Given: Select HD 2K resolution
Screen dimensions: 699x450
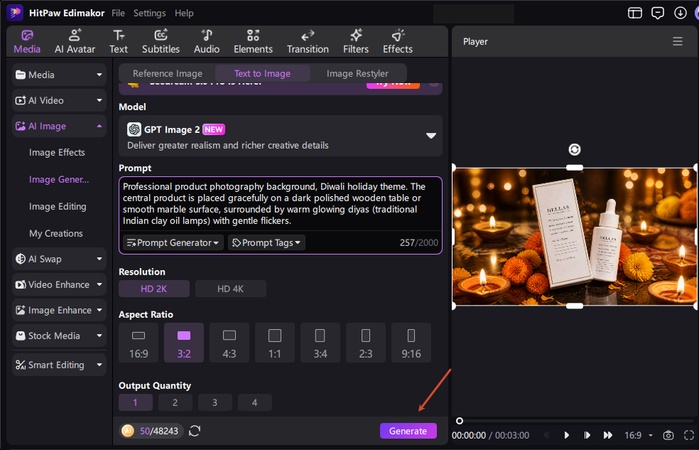Looking at the screenshot, I should [x=154, y=289].
